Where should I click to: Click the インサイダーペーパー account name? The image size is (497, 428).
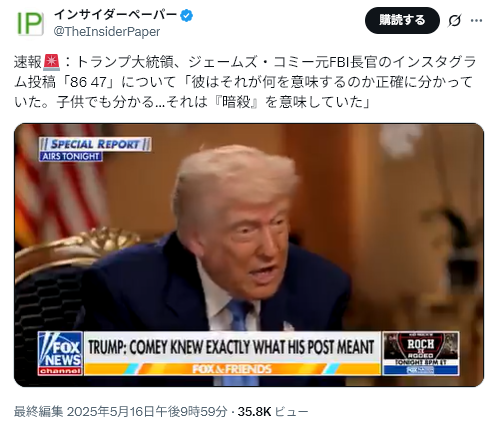point(115,15)
